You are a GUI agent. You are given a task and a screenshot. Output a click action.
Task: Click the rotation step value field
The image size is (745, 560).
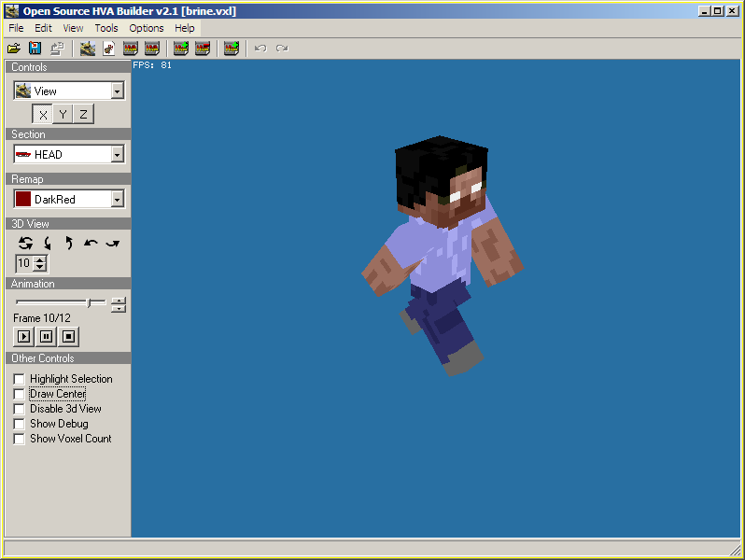tap(25, 263)
